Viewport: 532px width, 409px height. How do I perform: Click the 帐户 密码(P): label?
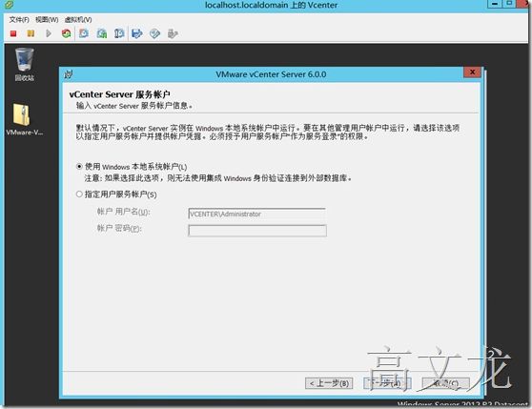tap(119, 228)
